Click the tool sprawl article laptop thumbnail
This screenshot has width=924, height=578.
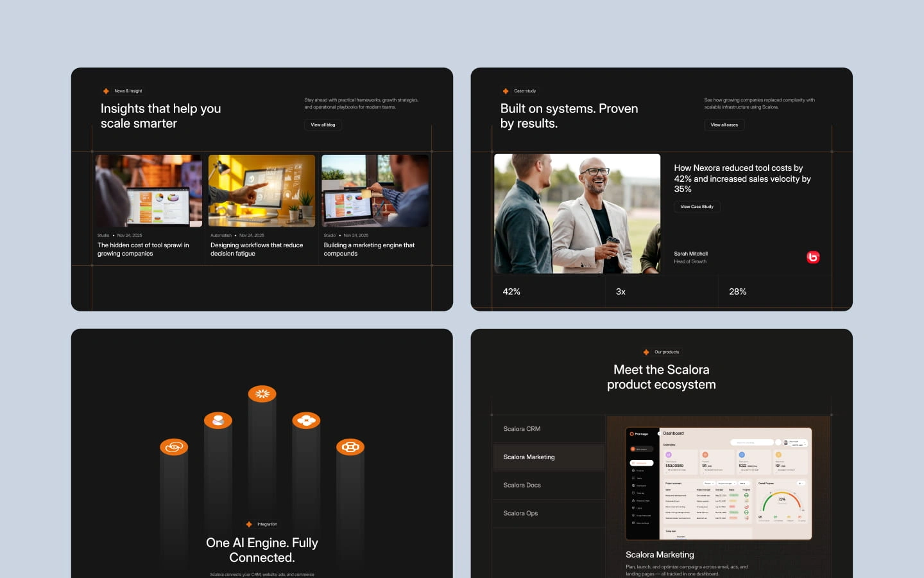click(x=149, y=191)
